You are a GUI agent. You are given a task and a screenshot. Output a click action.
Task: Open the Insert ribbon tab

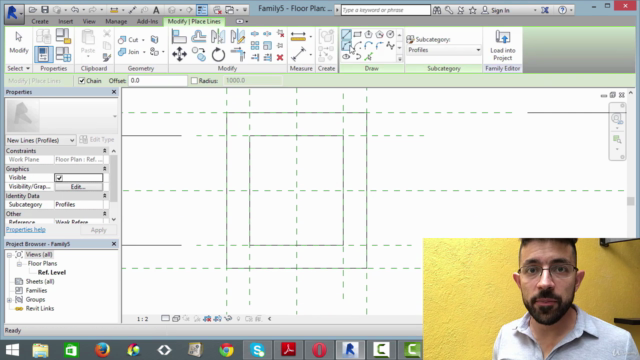coord(66,21)
